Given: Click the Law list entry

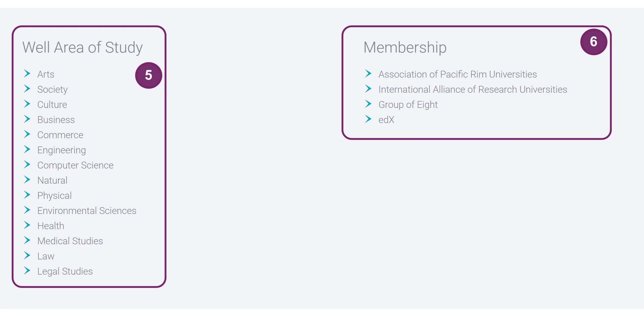Looking at the screenshot, I should pyautogui.click(x=46, y=256).
